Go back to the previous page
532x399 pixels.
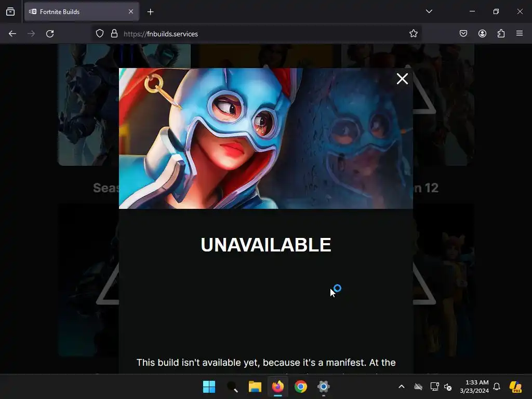point(12,34)
